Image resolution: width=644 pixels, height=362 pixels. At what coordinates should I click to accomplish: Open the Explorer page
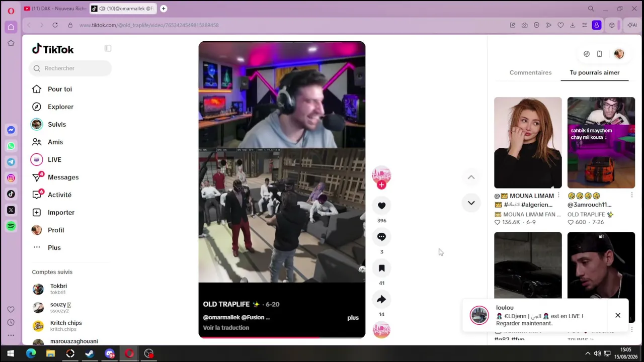[60, 107]
